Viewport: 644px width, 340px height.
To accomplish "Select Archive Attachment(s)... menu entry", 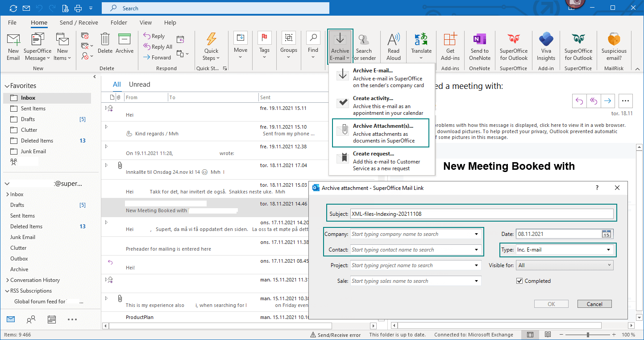I will pyautogui.click(x=381, y=133).
